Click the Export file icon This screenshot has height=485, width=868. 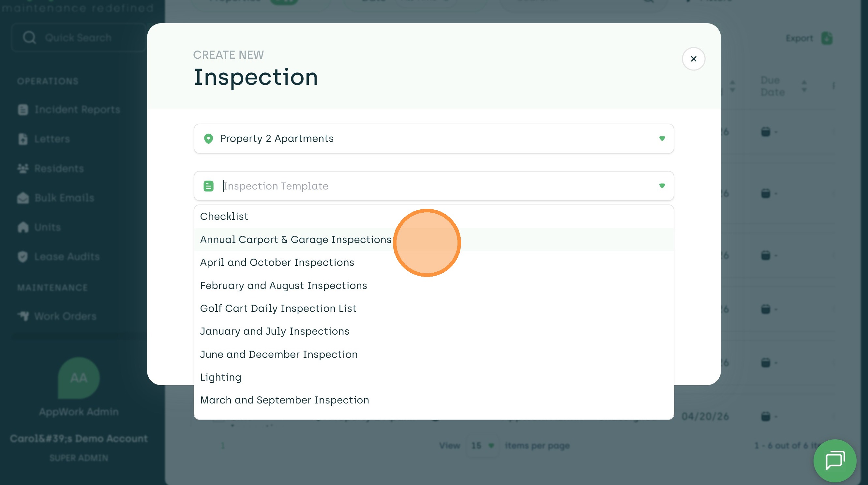(827, 38)
